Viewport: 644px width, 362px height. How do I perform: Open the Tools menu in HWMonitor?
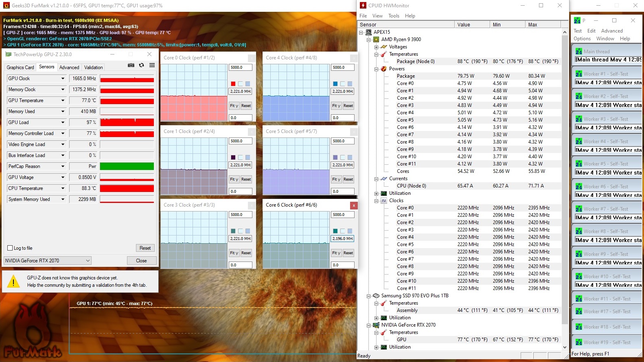[394, 16]
